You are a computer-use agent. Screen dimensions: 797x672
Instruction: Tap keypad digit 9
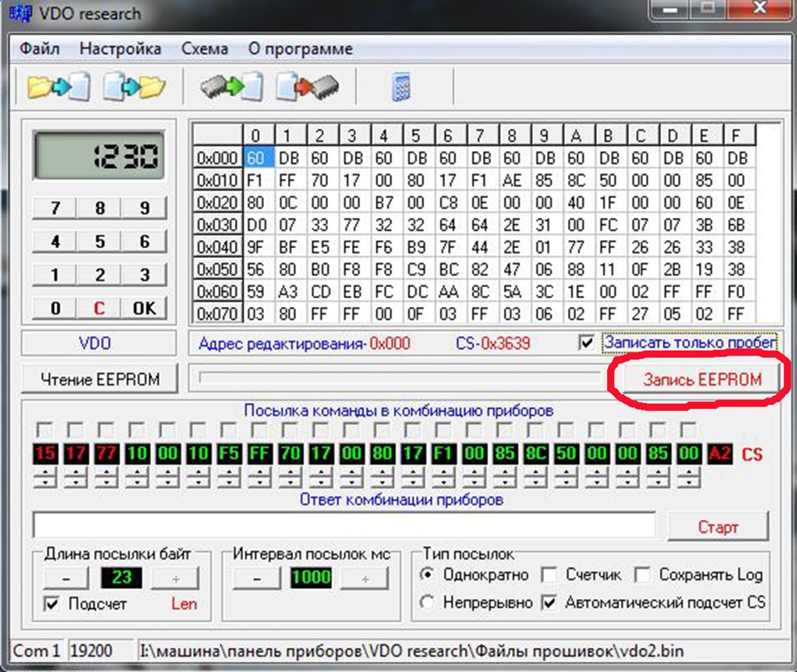pos(144,208)
